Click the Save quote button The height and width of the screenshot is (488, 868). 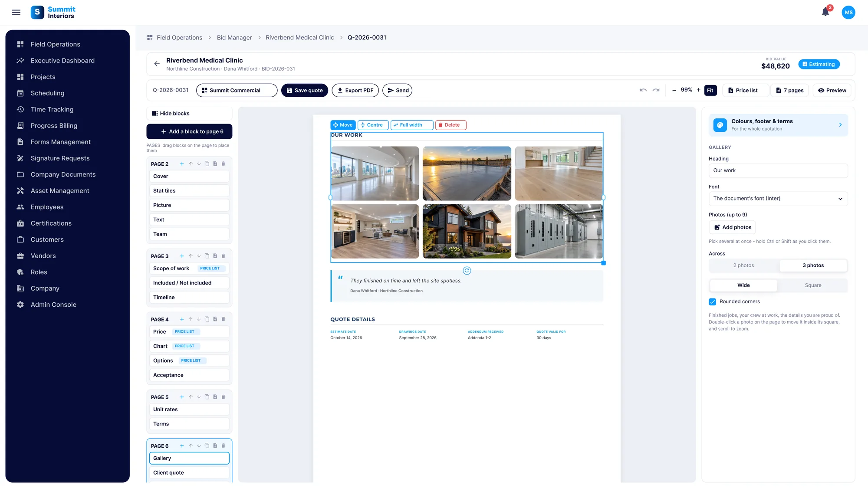coord(305,90)
